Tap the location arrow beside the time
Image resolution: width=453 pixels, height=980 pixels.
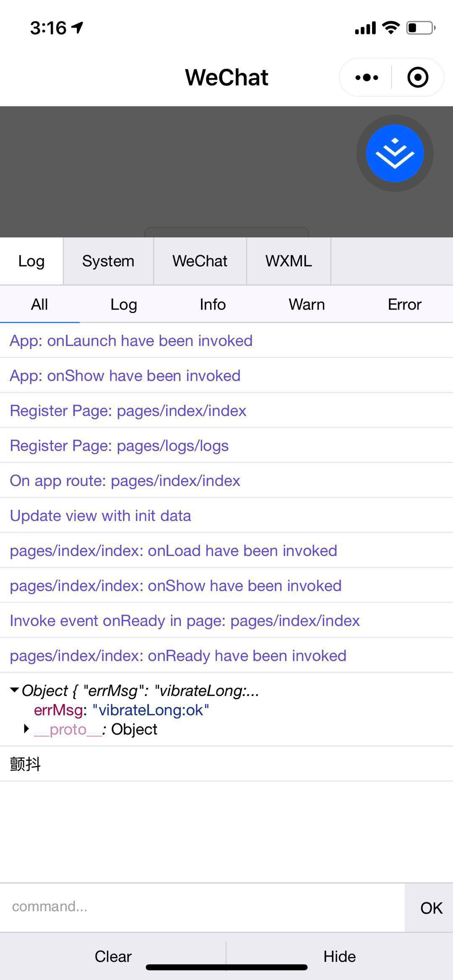77,28
